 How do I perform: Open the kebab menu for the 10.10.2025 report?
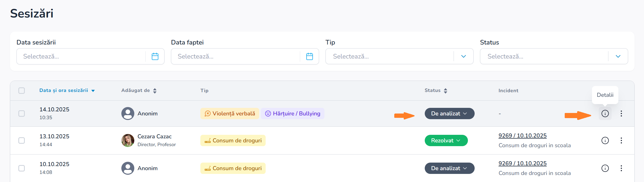(621, 168)
